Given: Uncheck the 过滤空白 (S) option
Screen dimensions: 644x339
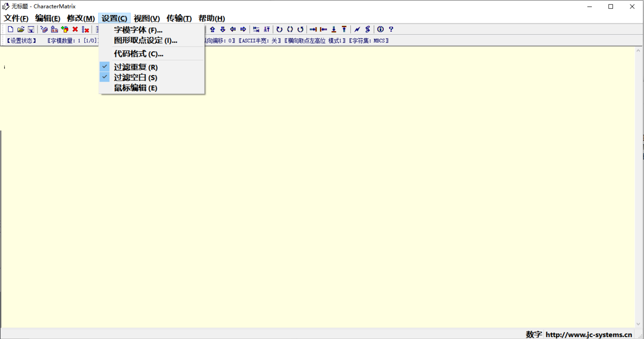Looking at the screenshot, I should tap(152, 77).
